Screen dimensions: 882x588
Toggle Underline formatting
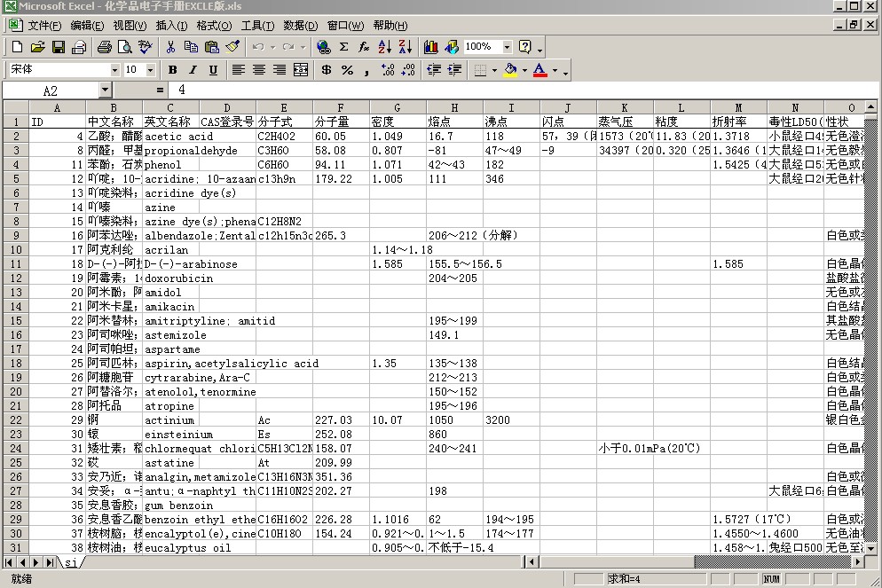pyautogui.click(x=213, y=70)
